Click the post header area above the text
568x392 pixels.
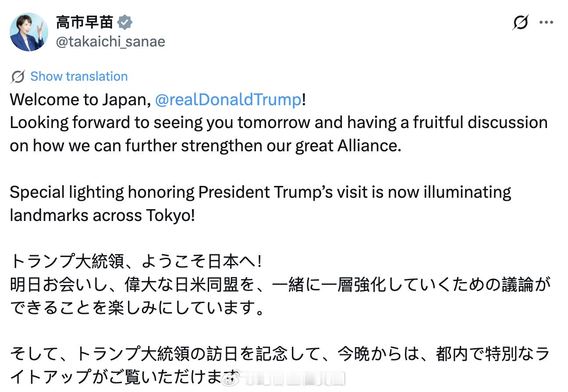point(175,33)
